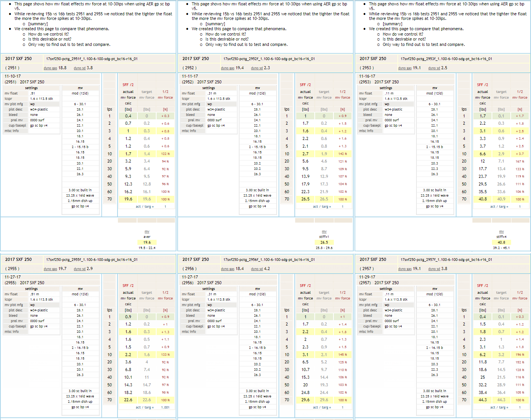Open dyno sd link in the 2955 panel

click(x=80, y=269)
